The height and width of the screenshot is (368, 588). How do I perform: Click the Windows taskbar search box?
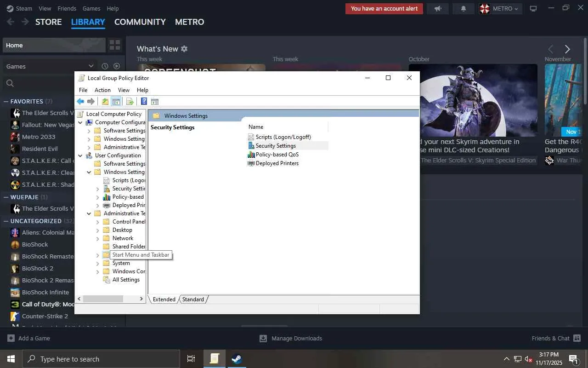tap(101, 359)
